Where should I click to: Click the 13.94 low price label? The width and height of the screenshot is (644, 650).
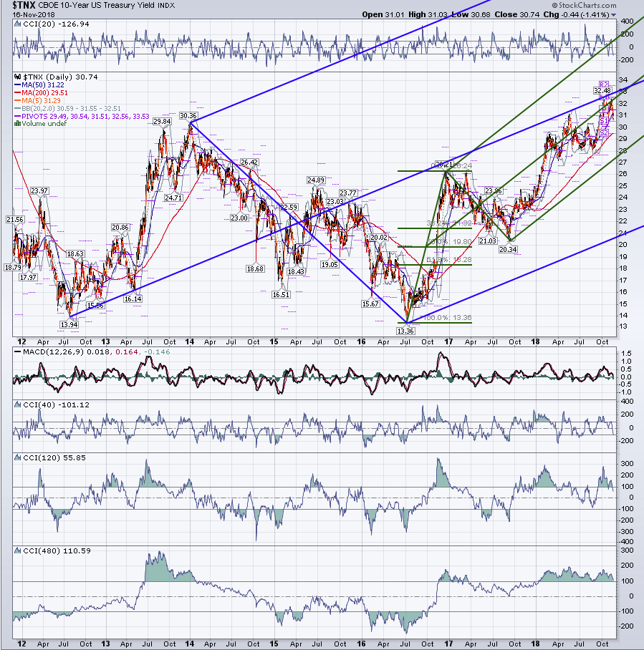click(69, 324)
